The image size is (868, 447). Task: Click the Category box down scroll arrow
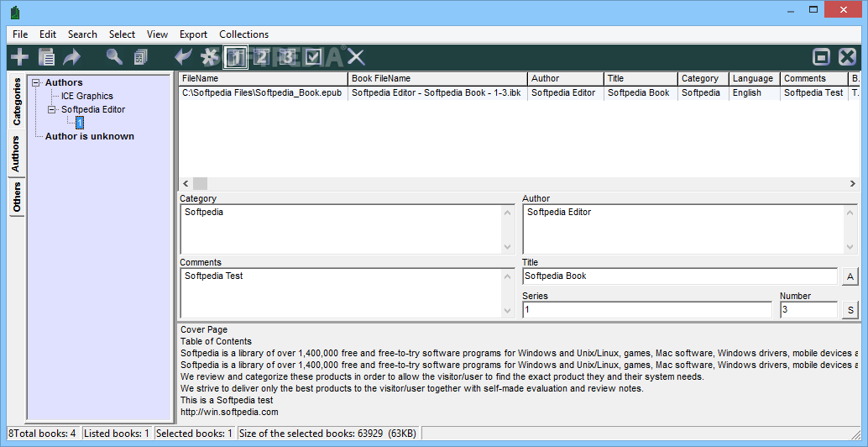click(x=508, y=247)
